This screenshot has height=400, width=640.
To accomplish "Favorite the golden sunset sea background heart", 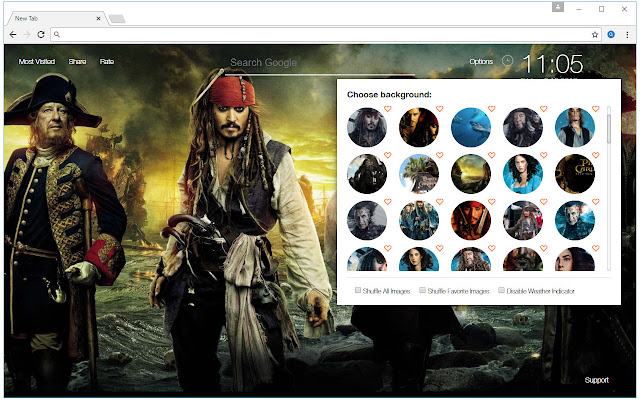I will coord(491,155).
